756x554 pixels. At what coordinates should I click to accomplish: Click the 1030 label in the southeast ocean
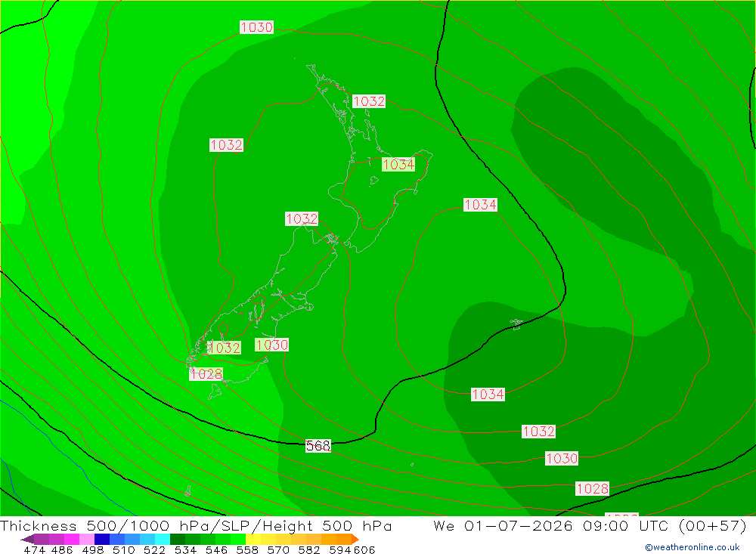coord(562,458)
